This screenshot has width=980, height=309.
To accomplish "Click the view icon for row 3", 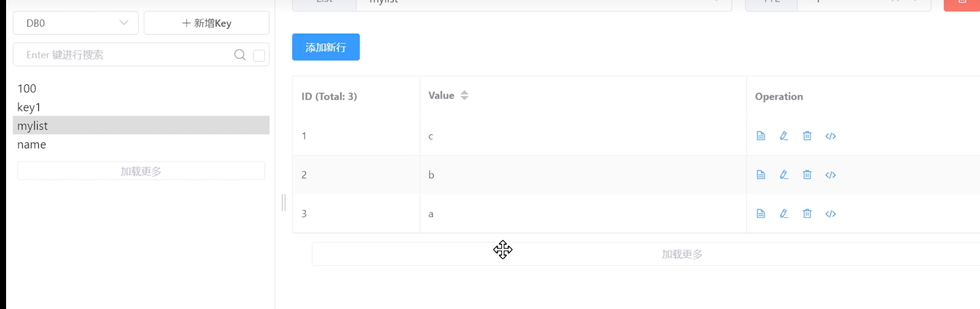I will [761, 214].
